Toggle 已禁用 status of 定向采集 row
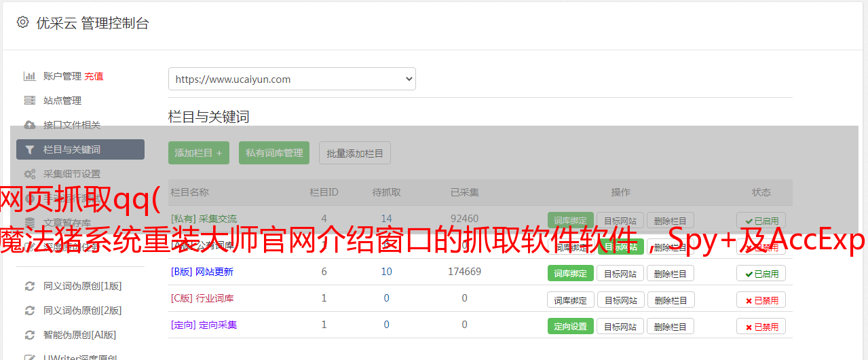Image resolution: width=868 pixels, height=360 pixels. [x=761, y=326]
